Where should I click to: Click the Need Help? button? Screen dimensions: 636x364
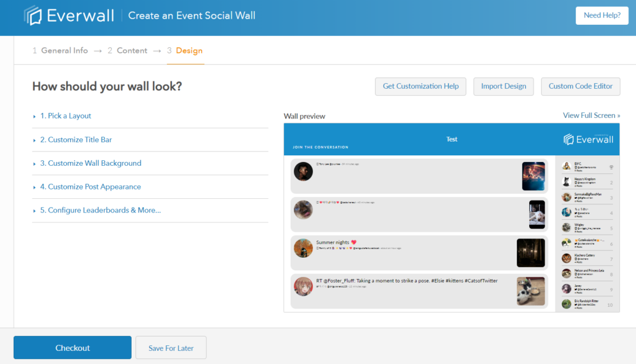point(601,16)
